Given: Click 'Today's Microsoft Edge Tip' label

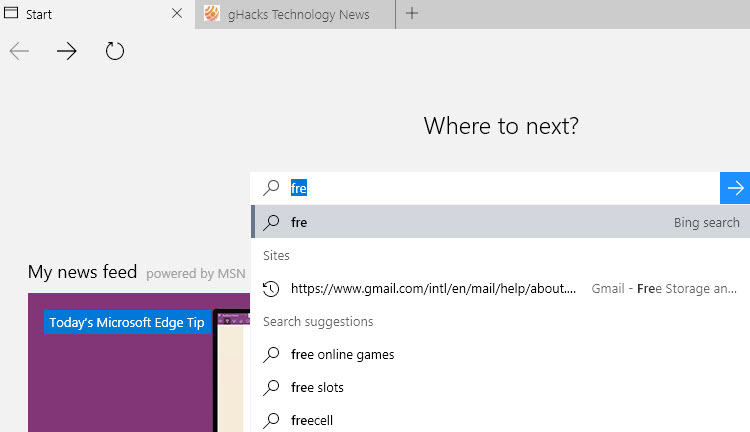Looking at the screenshot, I should [127, 322].
